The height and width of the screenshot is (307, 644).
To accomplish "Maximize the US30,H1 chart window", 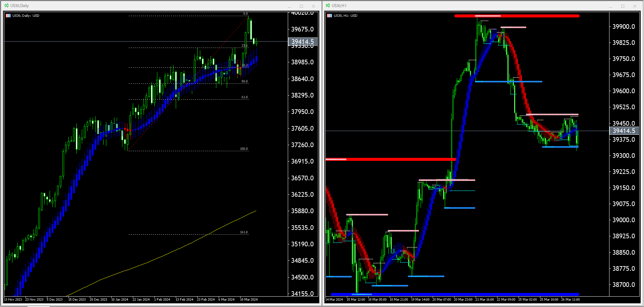I will 623,6.
